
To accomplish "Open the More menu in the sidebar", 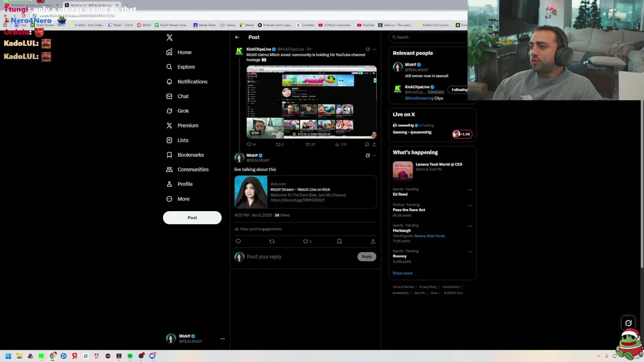I will point(178,199).
